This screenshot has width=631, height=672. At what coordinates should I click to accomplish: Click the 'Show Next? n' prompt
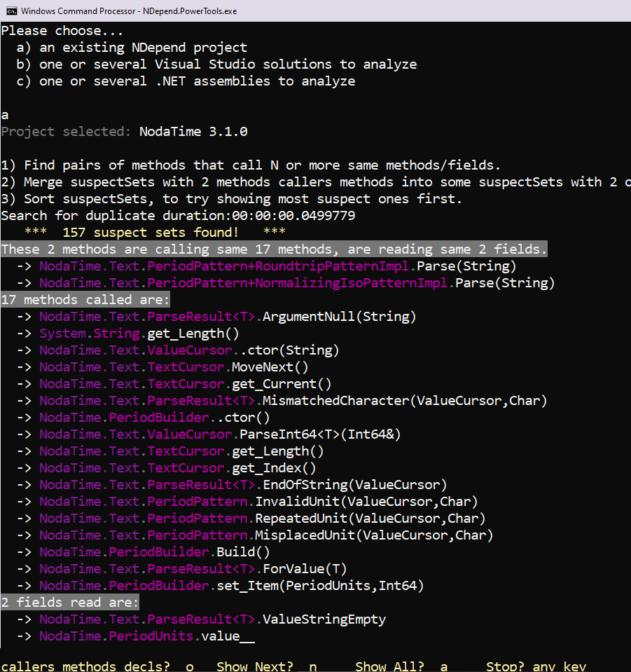point(267,666)
